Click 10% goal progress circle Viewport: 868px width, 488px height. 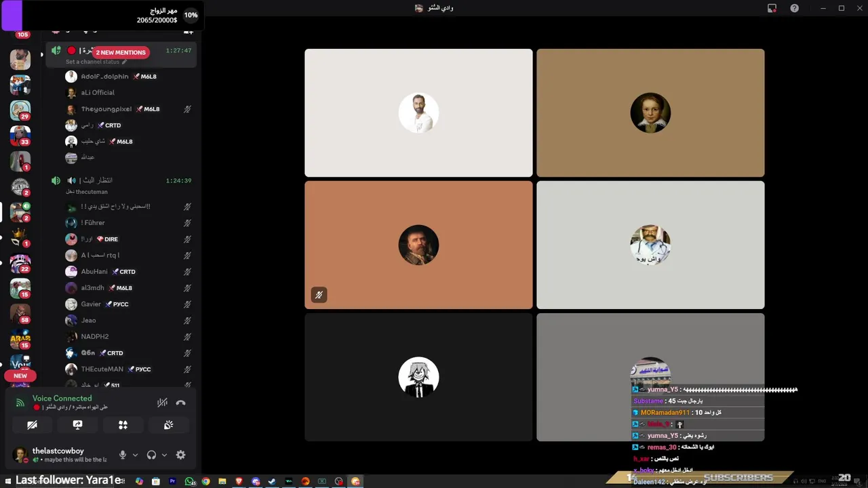pos(191,15)
